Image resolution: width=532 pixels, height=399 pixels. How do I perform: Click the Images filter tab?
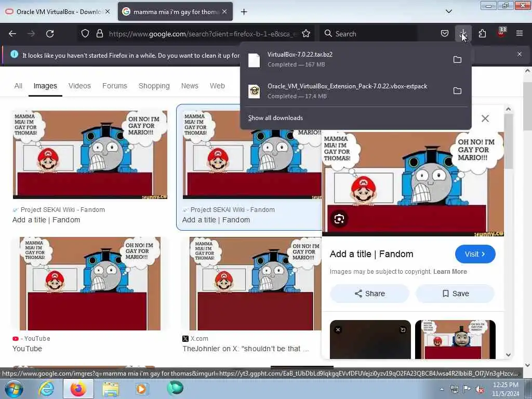45,86
